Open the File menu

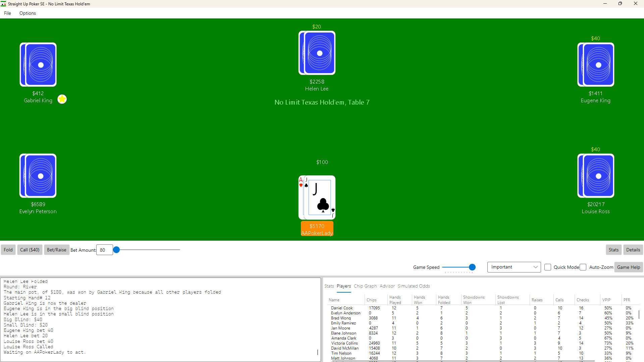[x=7, y=13]
